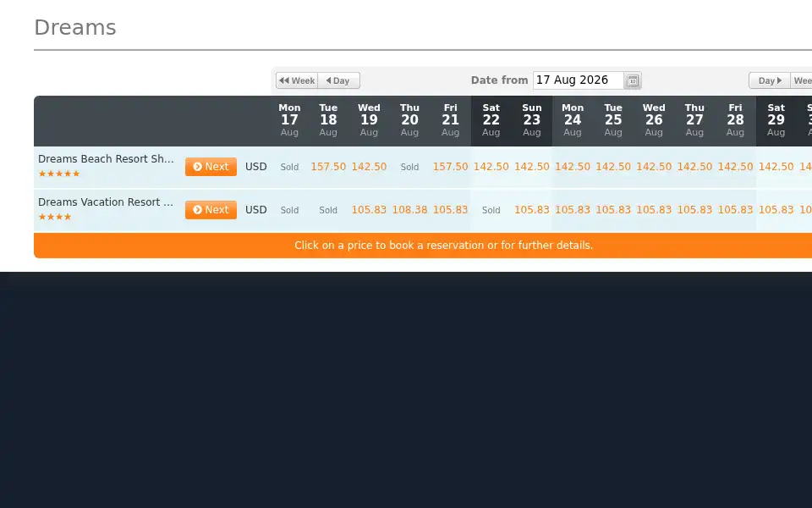The height and width of the screenshot is (508, 812).
Task: Select Vacation Resort 105.83 price on Mon 24
Action: click(573, 209)
